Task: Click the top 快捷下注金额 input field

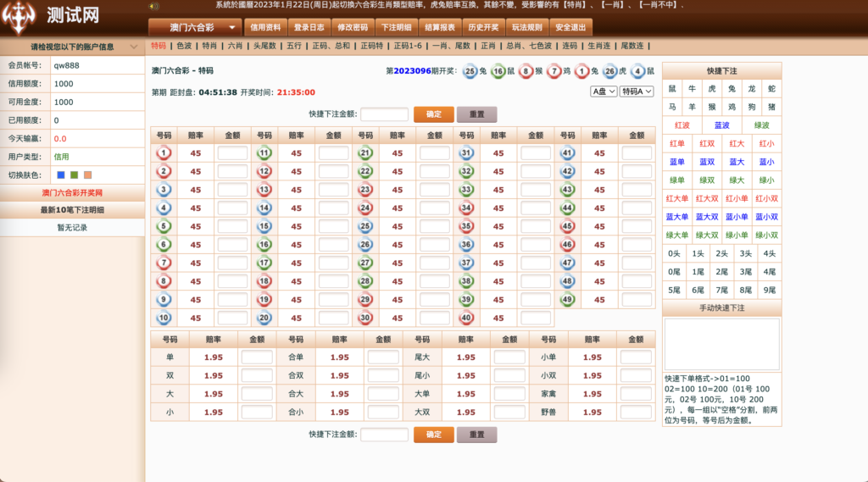Action: [x=384, y=114]
